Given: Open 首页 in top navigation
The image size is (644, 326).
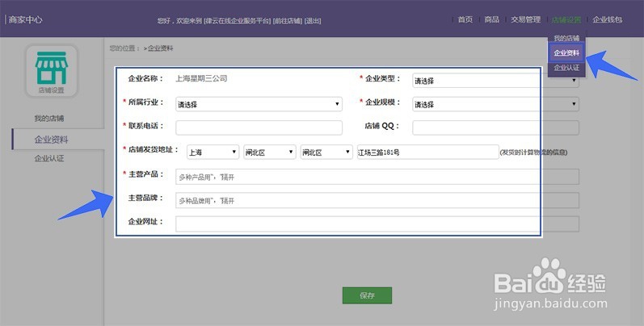Looking at the screenshot, I should click(465, 19).
